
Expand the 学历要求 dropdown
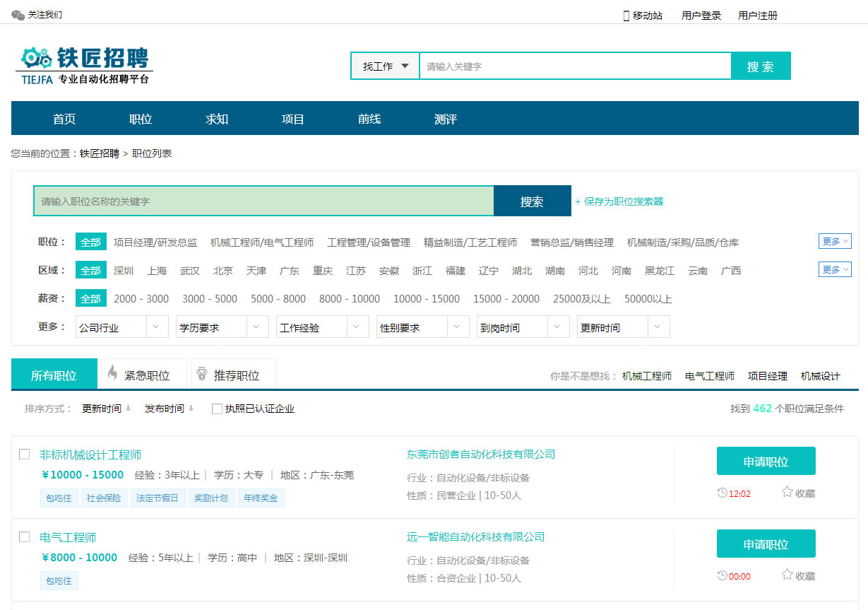[x=222, y=327]
